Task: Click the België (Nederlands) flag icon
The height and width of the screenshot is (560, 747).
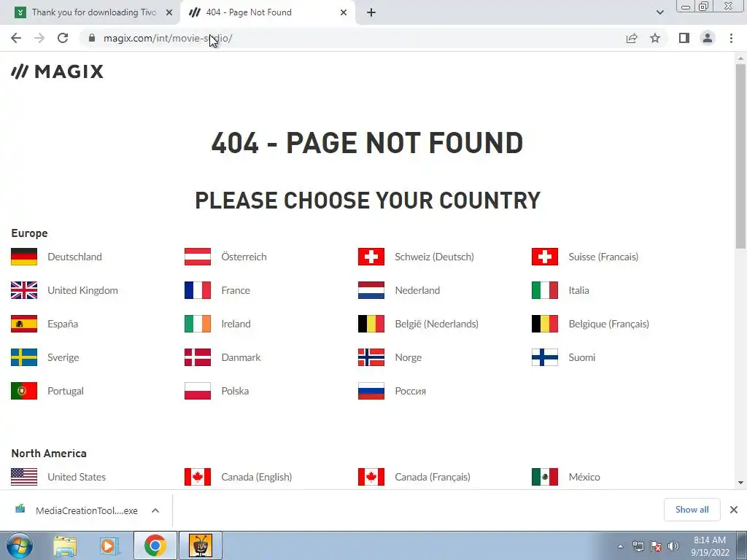Action: (x=371, y=324)
